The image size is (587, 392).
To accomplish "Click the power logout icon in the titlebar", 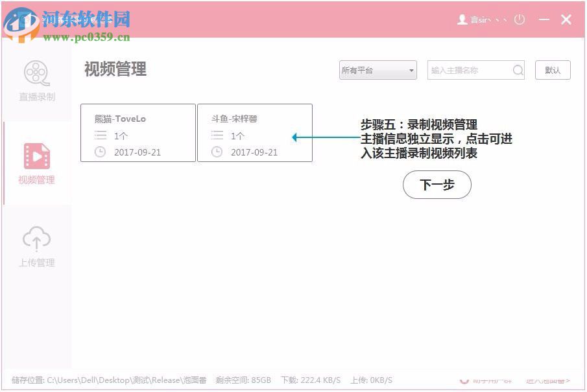I will coord(519,19).
